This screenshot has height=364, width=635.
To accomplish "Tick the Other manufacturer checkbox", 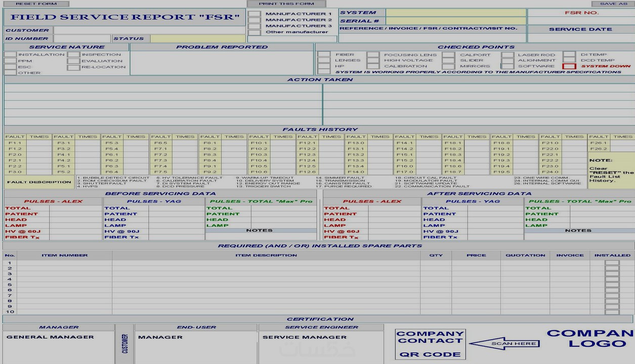I will (x=255, y=32).
